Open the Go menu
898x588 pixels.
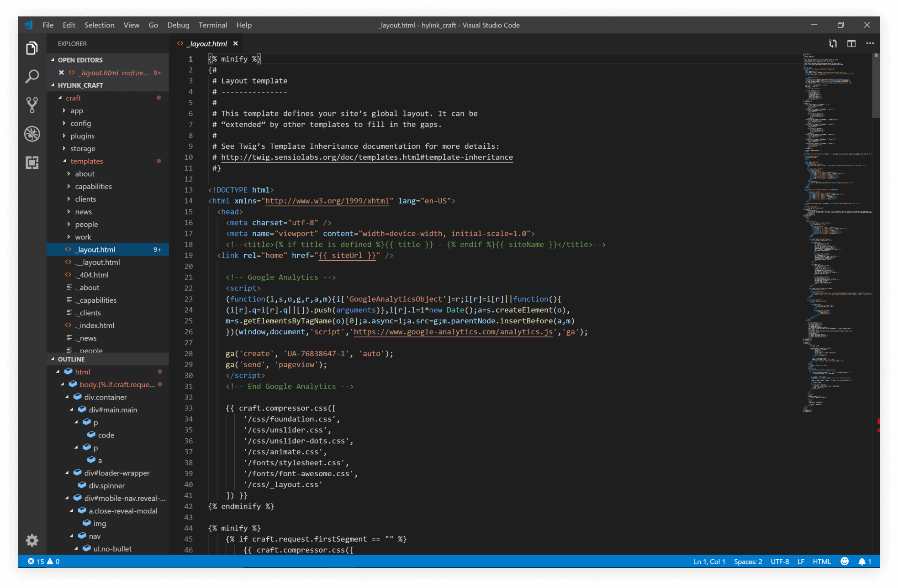(x=153, y=25)
